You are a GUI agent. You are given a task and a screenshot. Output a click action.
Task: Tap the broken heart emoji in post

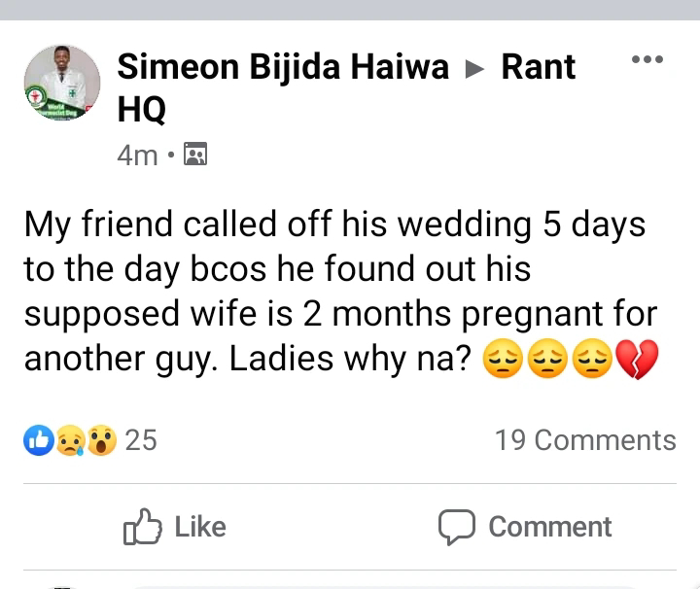pos(637,360)
